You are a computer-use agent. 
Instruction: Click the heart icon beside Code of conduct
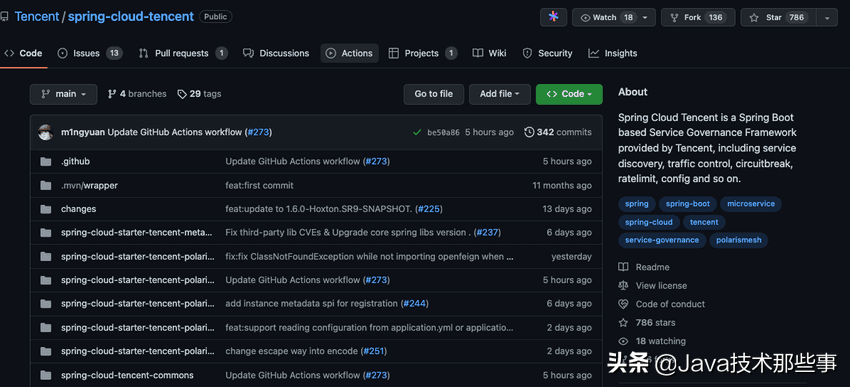pyautogui.click(x=623, y=304)
